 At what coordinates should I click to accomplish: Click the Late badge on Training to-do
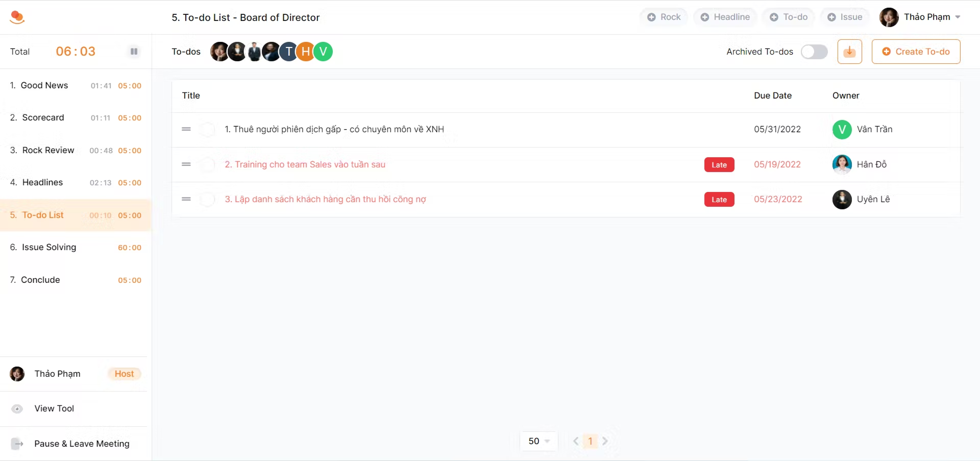[x=719, y=165]
